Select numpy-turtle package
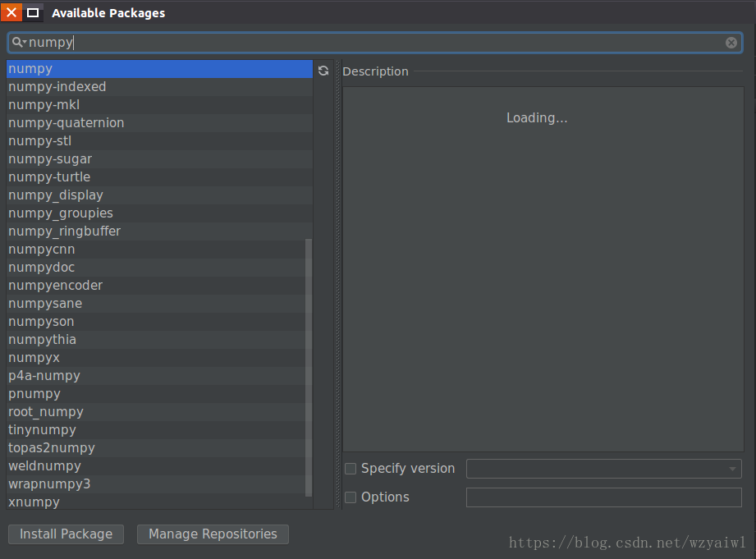This screenshot has width=756, height=559. (159, 177)
